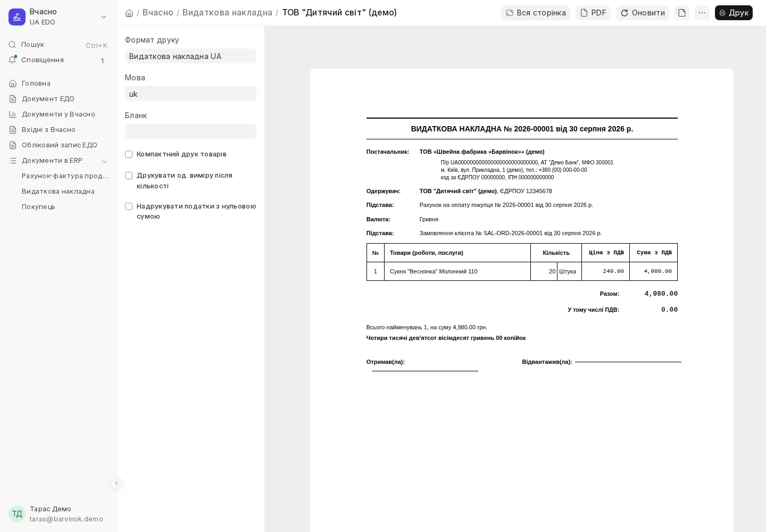
Task: Click the Сукня "Веснянка" Молочний 110 table cell
Action: (x=457, y=271)
